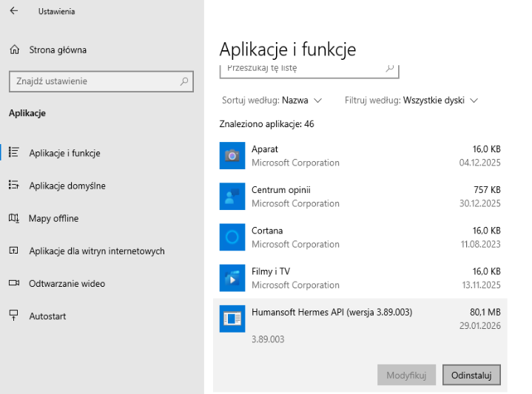Click the Aparat camera app icon
This screenshot has height=394, width=532.
click(232, 156)
